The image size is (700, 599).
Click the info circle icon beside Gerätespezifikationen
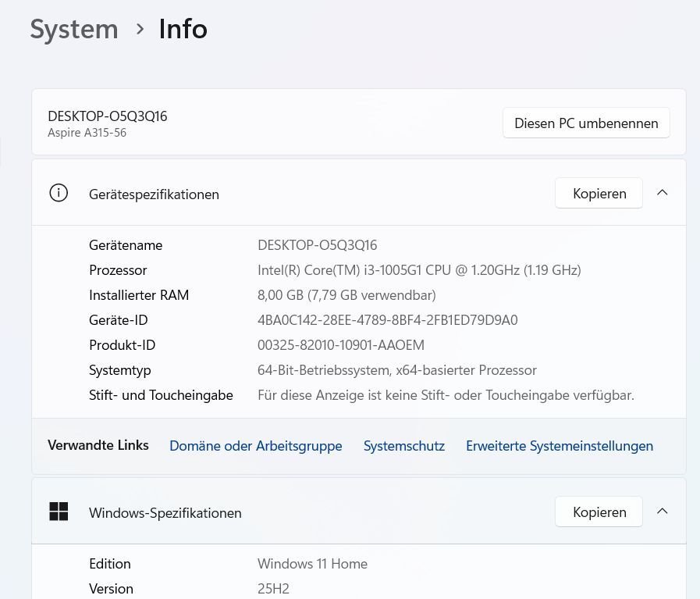(x=59, y=193)
